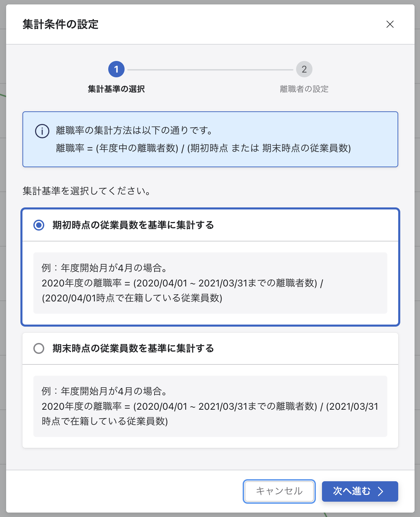Click the 離職率 formula line in the notice

[204, 148]
